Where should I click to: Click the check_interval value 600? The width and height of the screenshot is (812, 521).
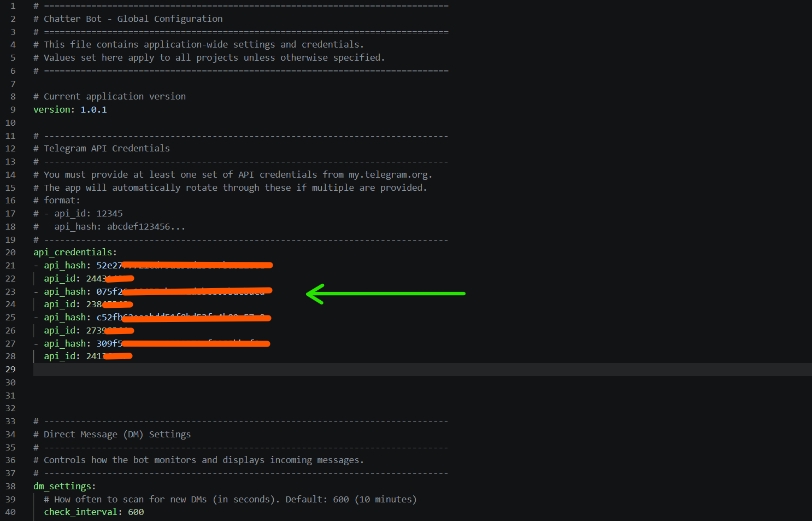tap(136, 512)
